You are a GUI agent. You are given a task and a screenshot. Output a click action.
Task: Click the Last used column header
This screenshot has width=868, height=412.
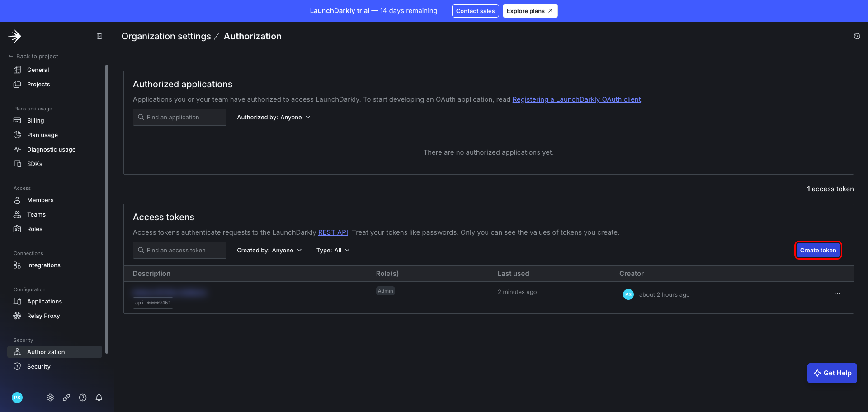coord(513,274)
